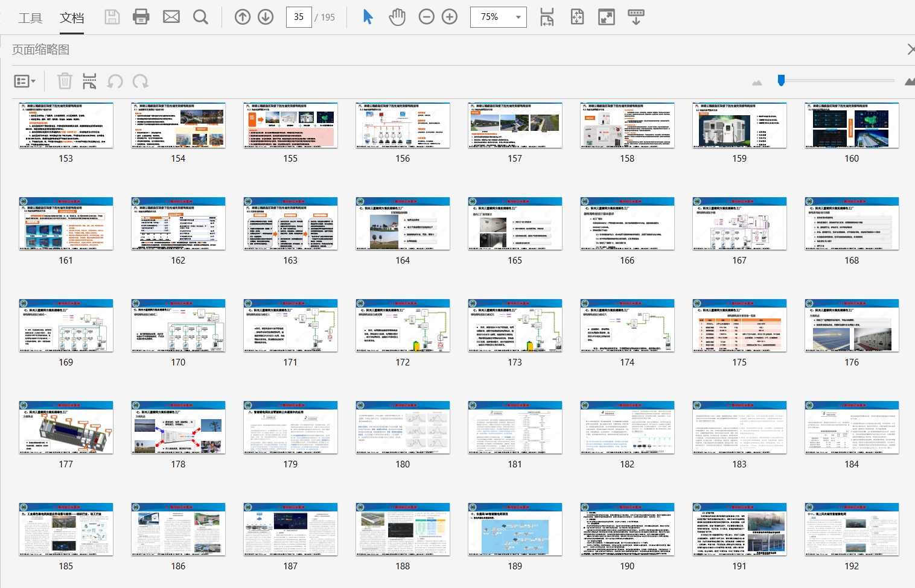
Task: Choose page thumbnail 169
Action: coord(66,326)
